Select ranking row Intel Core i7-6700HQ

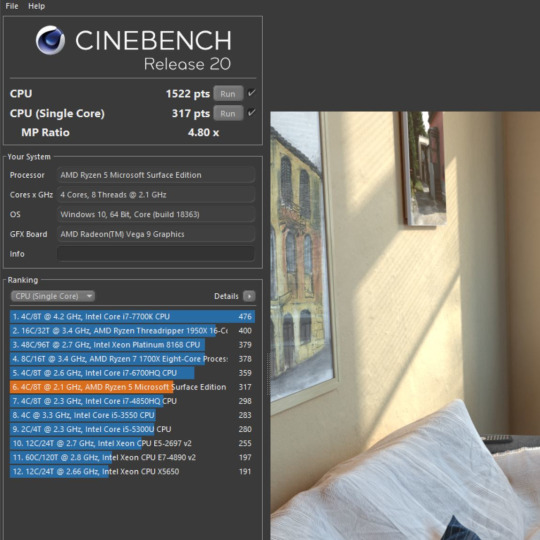[x=133, y=373]
